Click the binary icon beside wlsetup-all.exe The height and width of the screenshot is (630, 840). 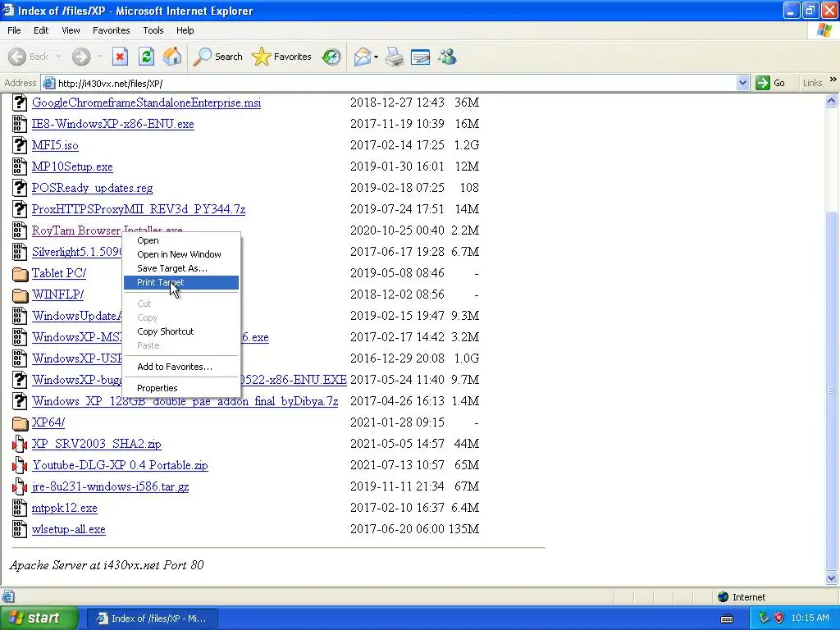pos(20,529)
